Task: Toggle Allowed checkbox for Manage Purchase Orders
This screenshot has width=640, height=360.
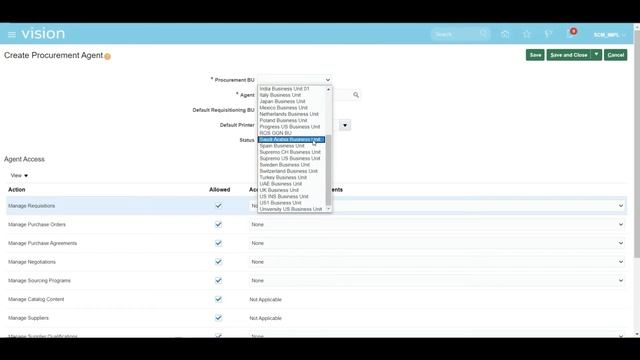Action: pos(218,224)
